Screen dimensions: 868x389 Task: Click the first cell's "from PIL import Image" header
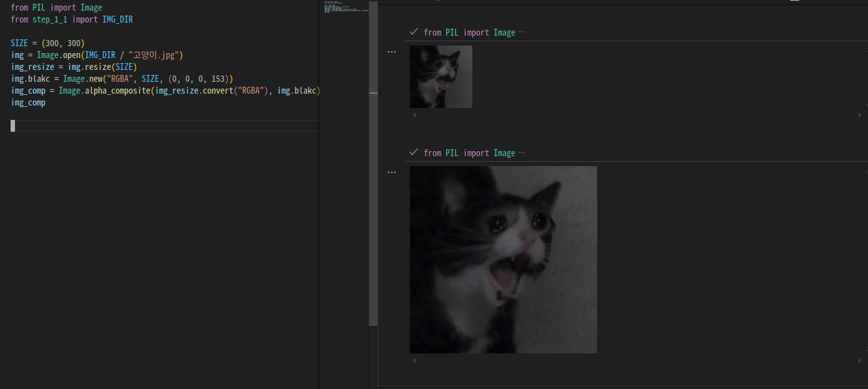469,32
